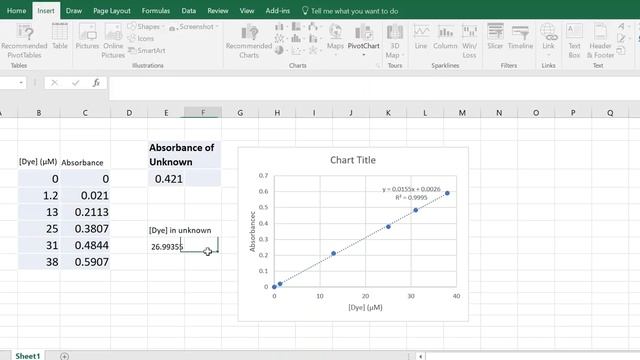The image size is (640, 360).
Task: Open the Add-ins tab
Action: (x=278, y=11)
